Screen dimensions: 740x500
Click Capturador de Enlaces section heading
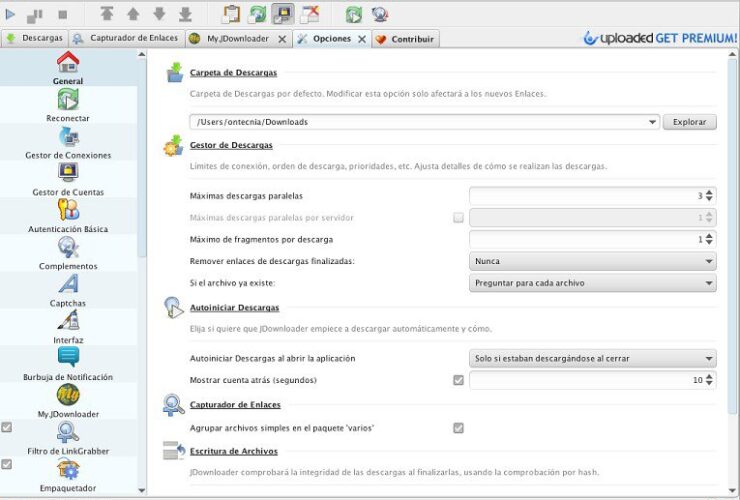point(235,405)
